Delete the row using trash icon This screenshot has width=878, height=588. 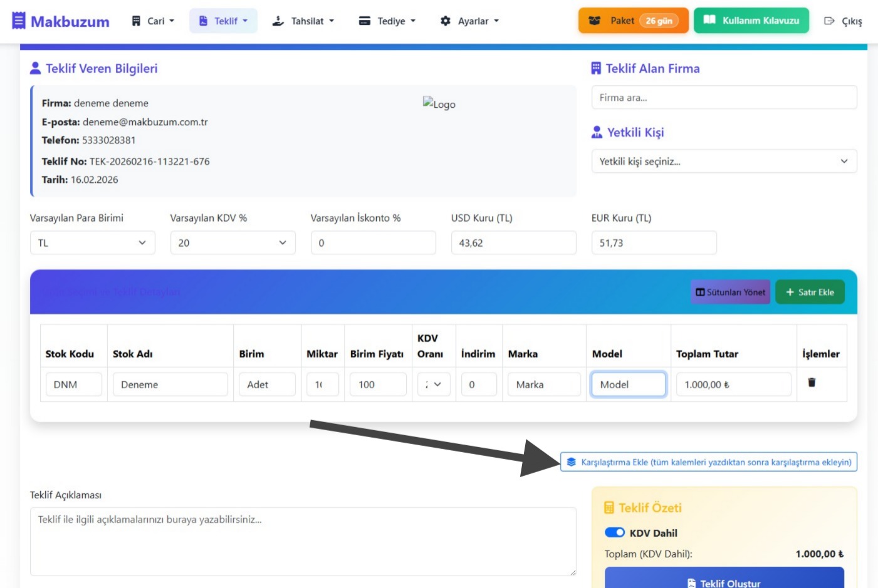(x=812, y=383)
